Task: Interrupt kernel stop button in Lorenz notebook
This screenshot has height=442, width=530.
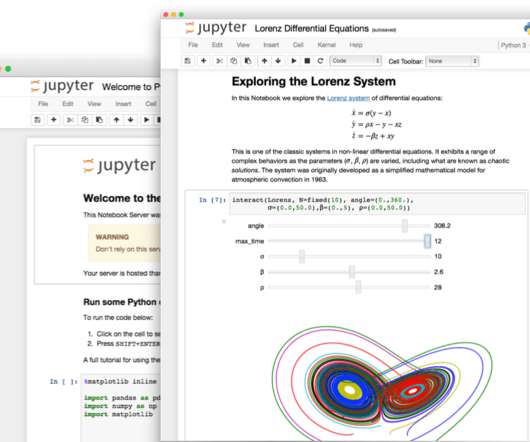Action: click(307, 61)
